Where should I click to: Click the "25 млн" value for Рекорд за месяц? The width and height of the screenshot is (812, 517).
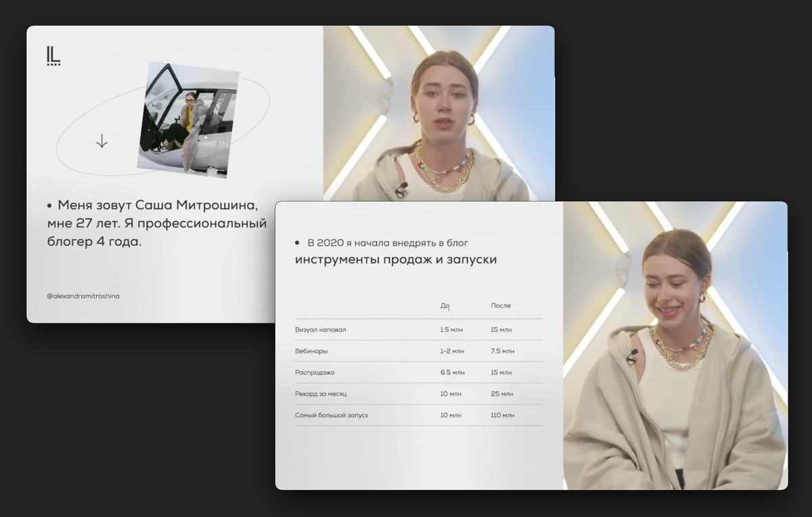pyautogui.click(x=502, y=394)
